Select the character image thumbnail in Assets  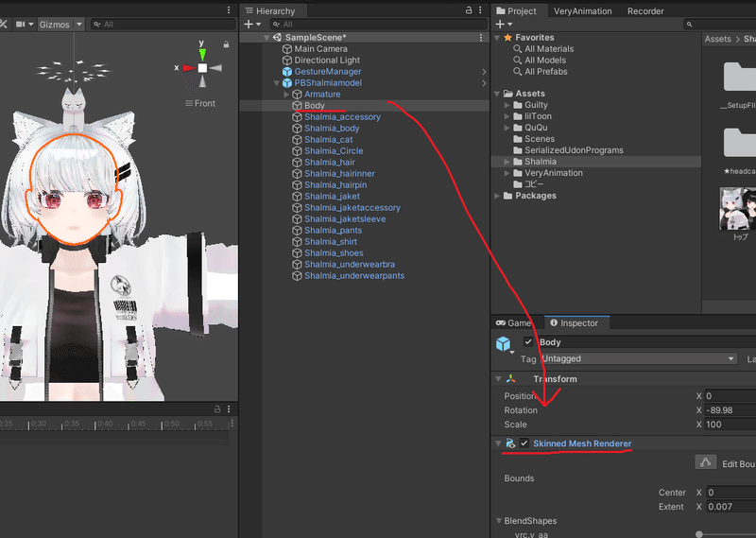[x=738, y=208]
